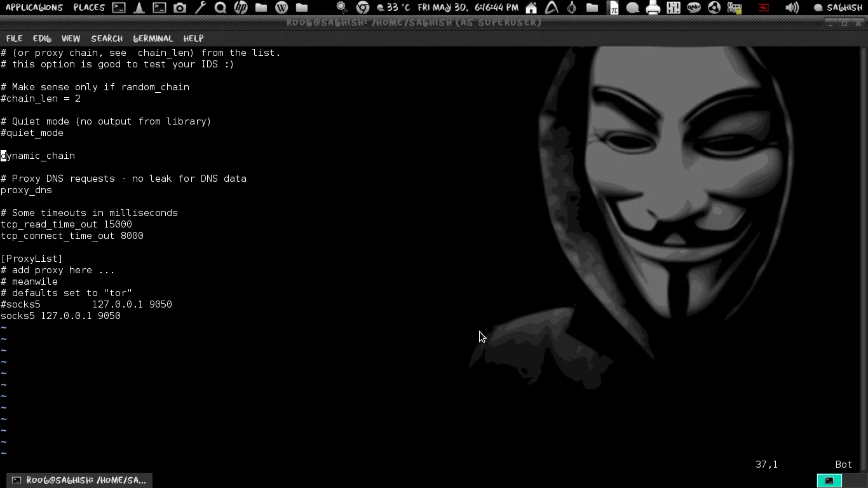Click '# Make sense only if random_chain' line
Viewport: 868px width, 488px height.
click(95, 87)
